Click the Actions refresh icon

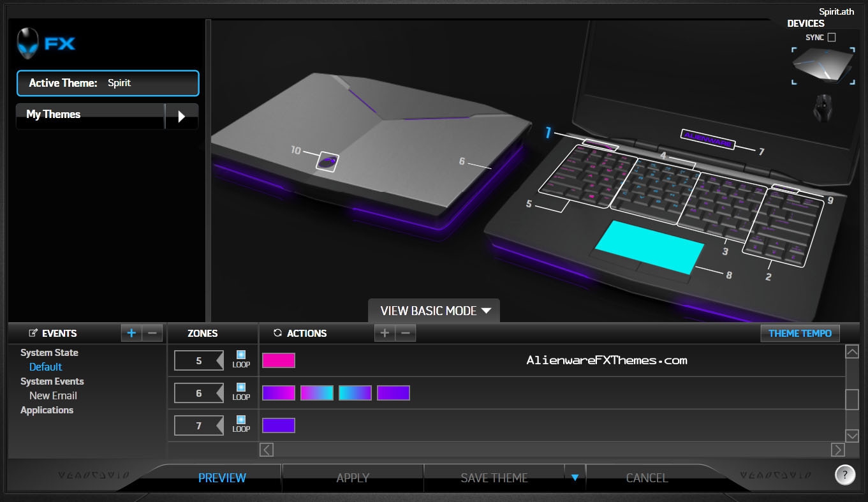[277, 333]
